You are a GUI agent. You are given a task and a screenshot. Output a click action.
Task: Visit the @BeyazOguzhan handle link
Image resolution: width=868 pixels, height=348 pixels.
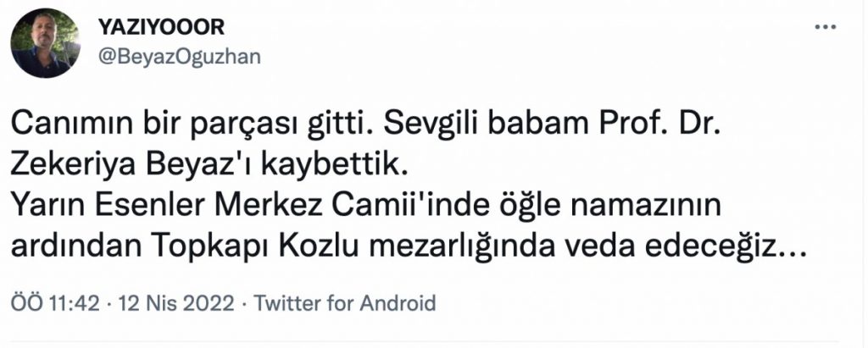click(x=179, y=57)
